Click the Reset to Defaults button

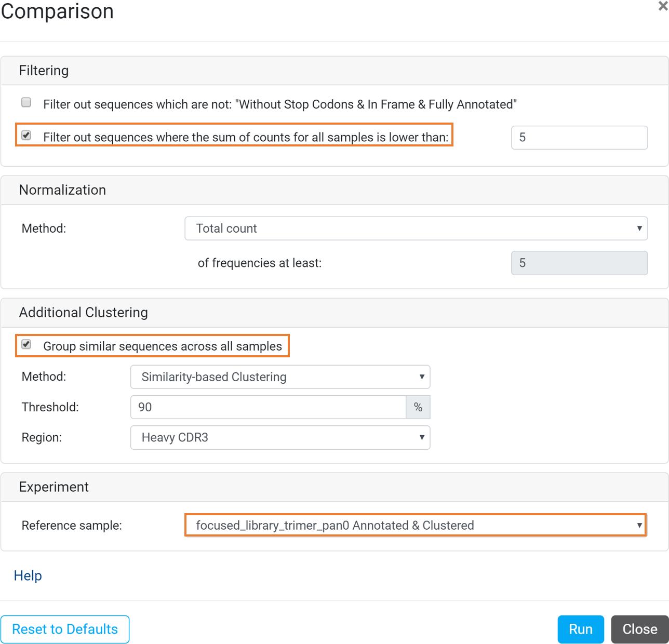[x=65, y=629]
